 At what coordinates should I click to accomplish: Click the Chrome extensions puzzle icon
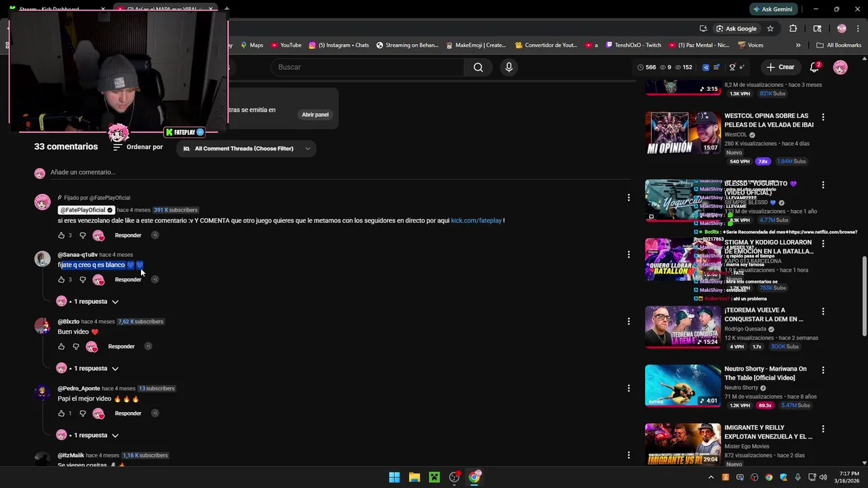click(x=793, y=28)
